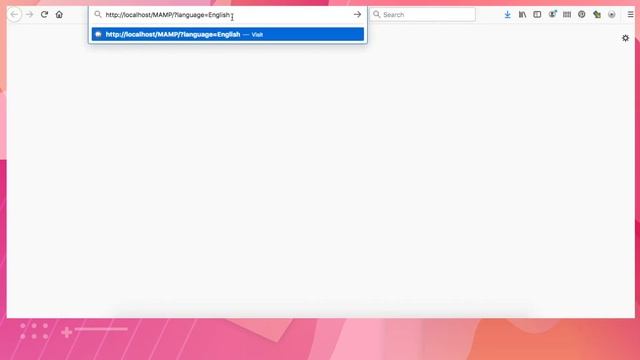640x360 pixels.
Task: Click the Visit label in the suggestion row
Action: pos(257,35)
